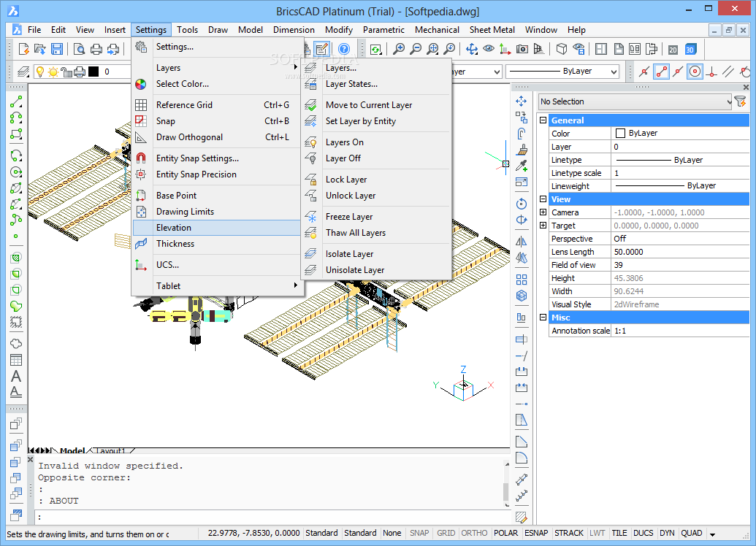The height and width of the screenshot is (546, 756).
Task: Click the Pan arrows toolbar icon
Action: 472,49
